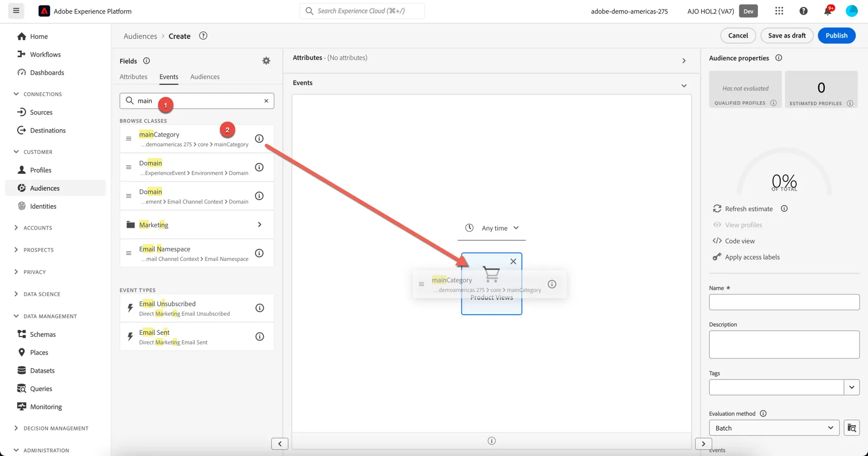Show info for Email Channel Context Domain

[259, 196]
